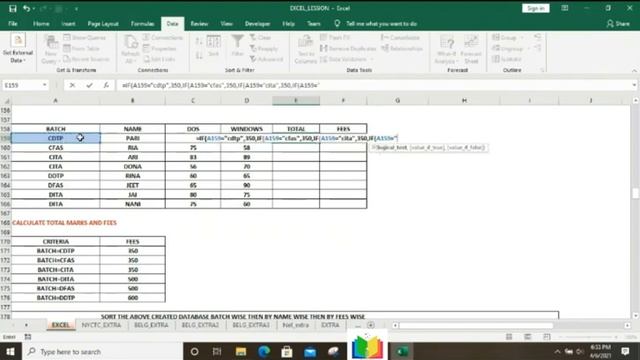Click the horizontal sheet scrollbar
The width and height of the screenshot is (640, 360).
(476, 325)
